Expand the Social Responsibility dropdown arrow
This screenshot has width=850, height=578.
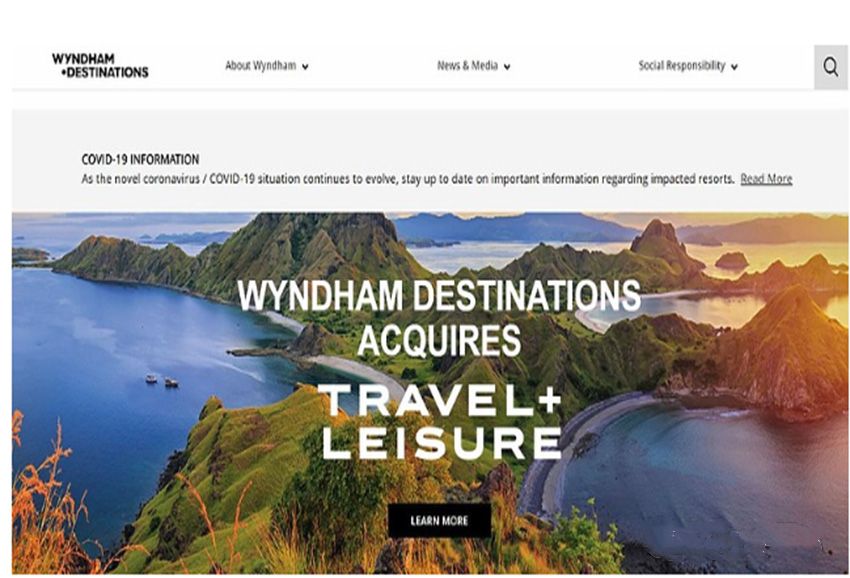(734, 67)
